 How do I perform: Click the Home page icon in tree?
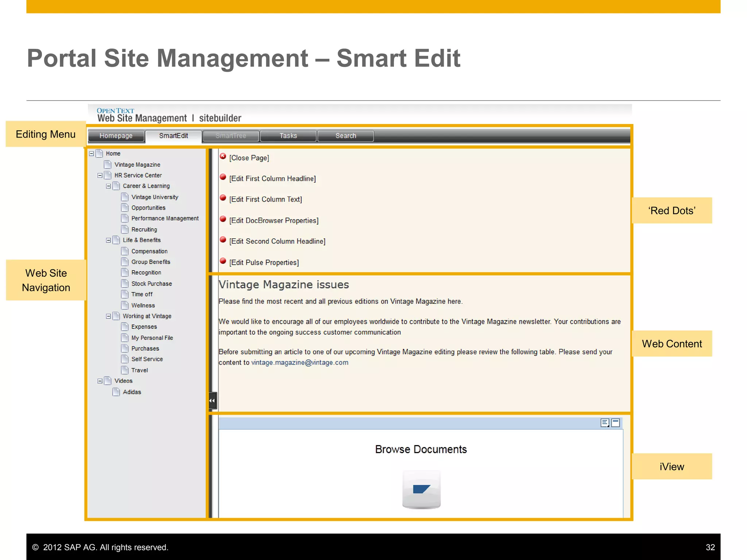tap(99, 153)
